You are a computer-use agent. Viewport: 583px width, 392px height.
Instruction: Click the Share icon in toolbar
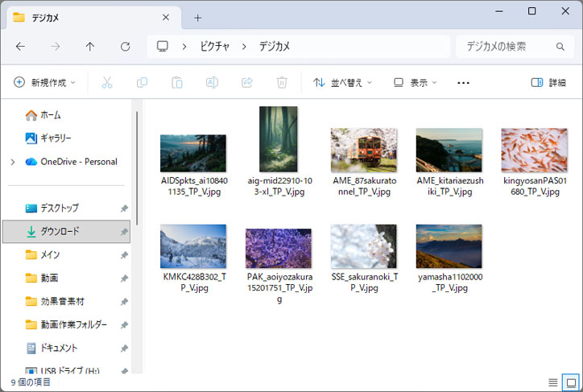(x=247, y=82)
